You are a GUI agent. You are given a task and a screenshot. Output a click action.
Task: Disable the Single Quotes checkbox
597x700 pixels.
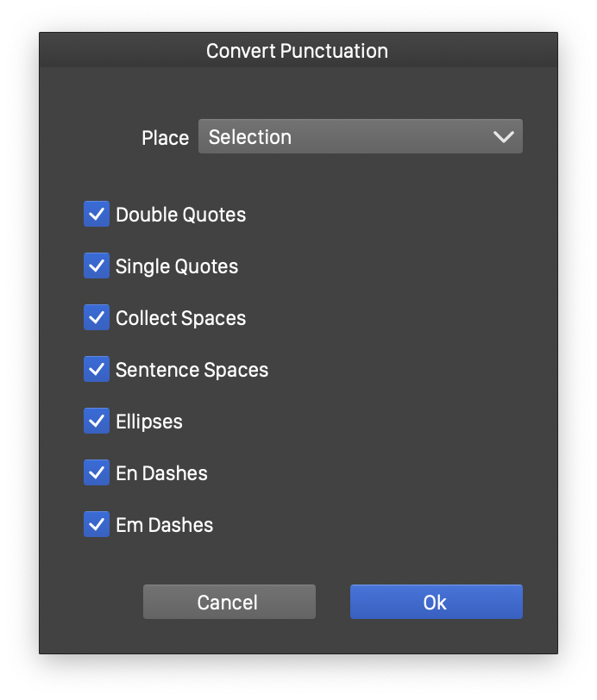click(x=97, y=266)
